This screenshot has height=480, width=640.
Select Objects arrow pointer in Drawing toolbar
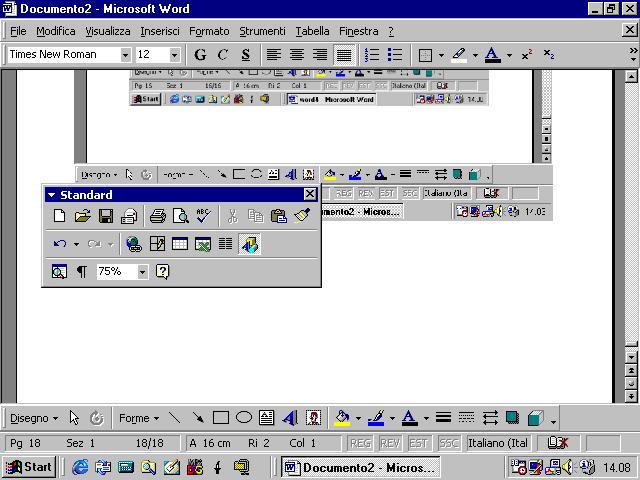coord(74,418)
